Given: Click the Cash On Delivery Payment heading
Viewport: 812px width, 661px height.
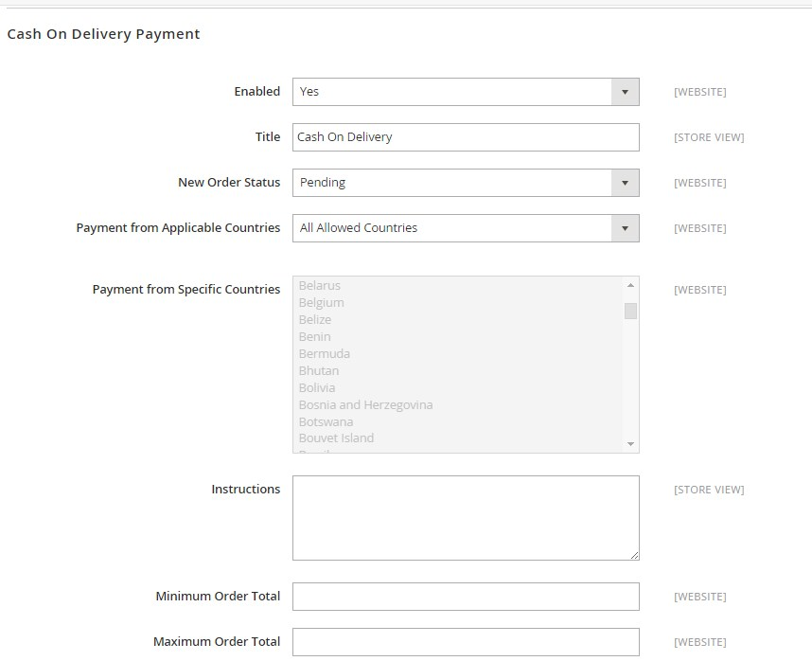Looking at the screenshot, I should [x=103, y=34].
